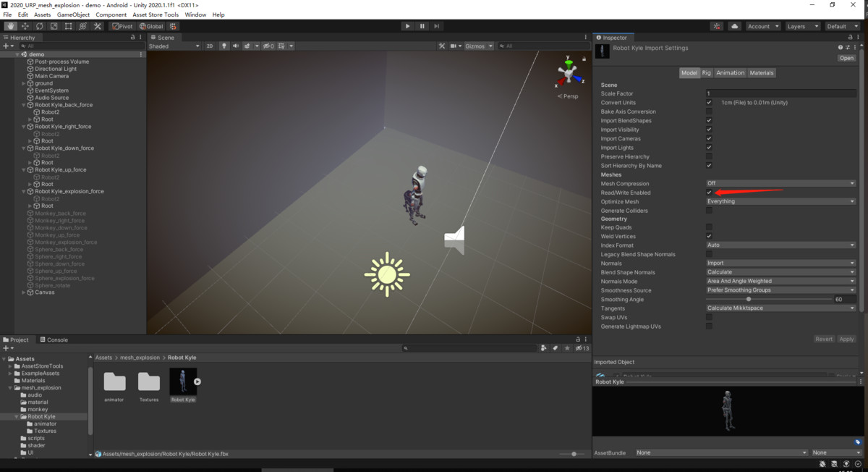Image resolution: width=868 pixels, height=472 pixels.
Task: Click the Apply button in Inspector
Action: click(x=846, y=338)
